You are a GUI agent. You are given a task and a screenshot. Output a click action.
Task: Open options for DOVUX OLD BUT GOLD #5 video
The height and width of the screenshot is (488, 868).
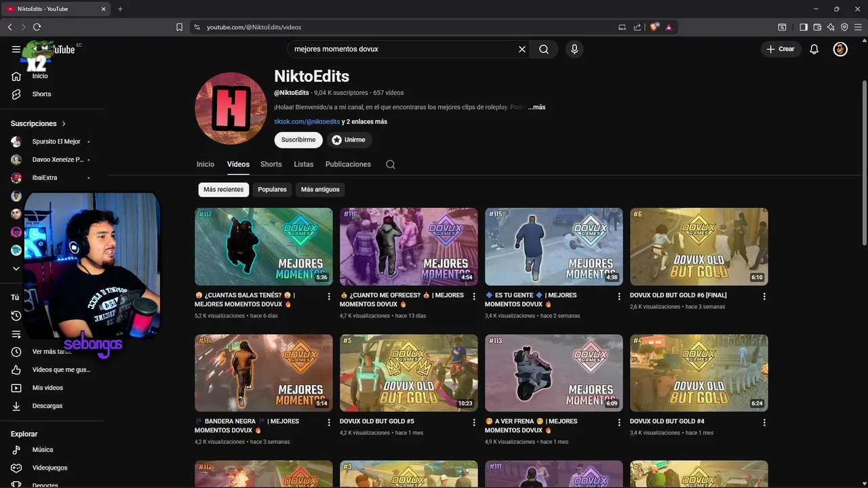tap(474, 422)
